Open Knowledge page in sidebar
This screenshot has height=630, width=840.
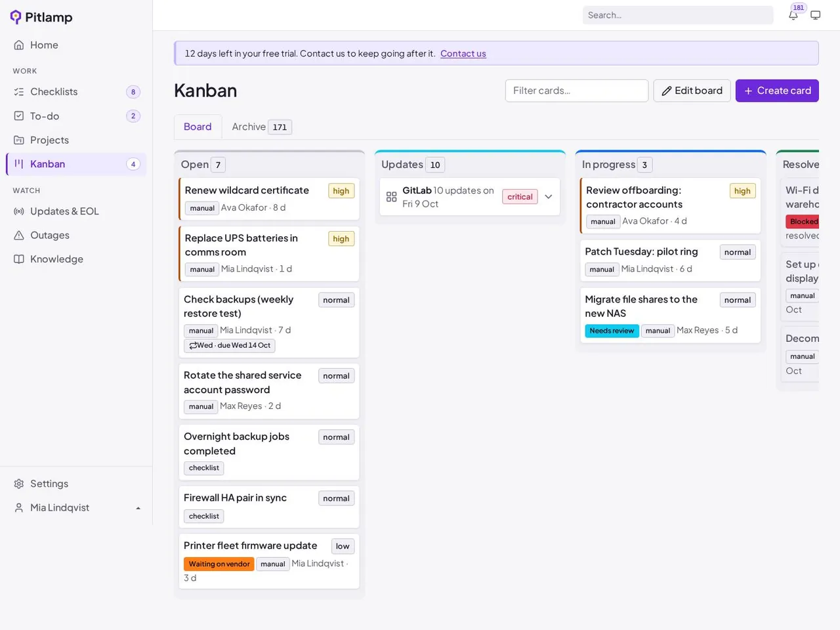coord(76,259)
